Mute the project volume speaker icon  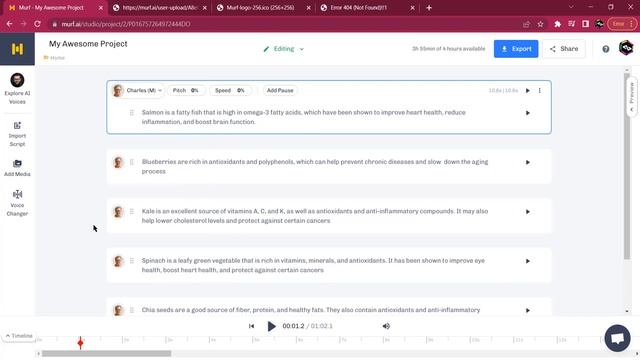[386, 326]
